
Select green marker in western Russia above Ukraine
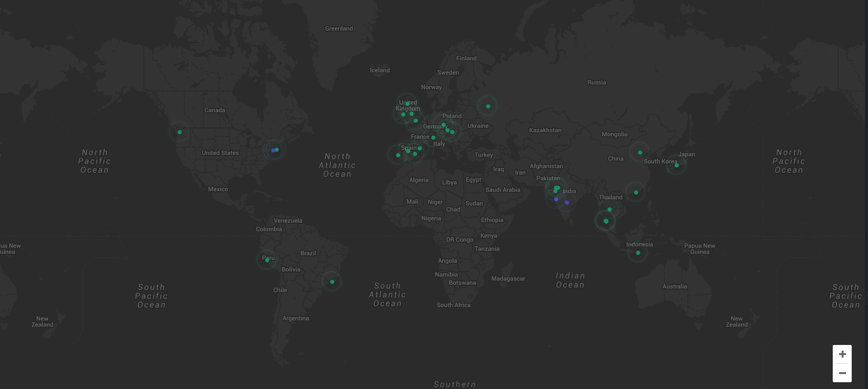coord(488,106)
